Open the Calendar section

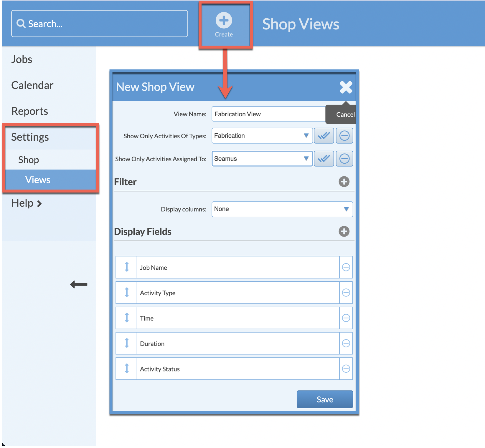click(32, 85)
